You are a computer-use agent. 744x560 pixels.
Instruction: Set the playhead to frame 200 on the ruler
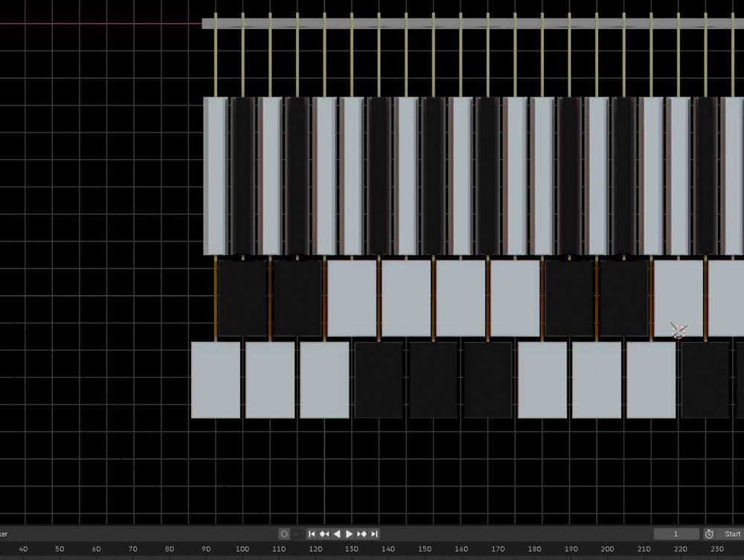pyautogui.click(x=606, y=550)
